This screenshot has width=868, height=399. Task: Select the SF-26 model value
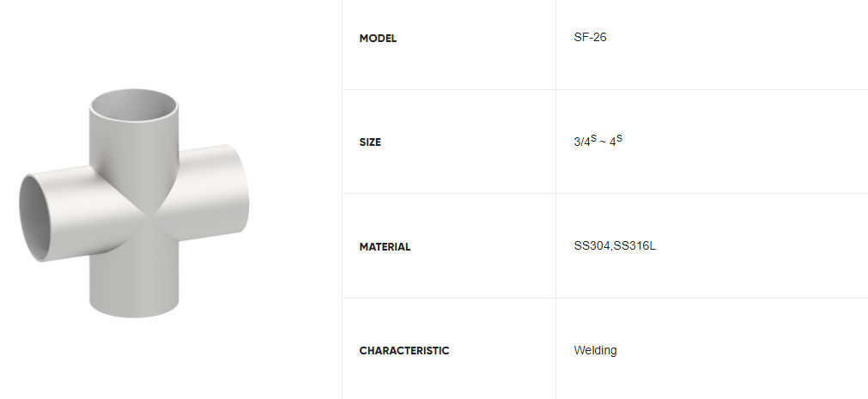590,38
